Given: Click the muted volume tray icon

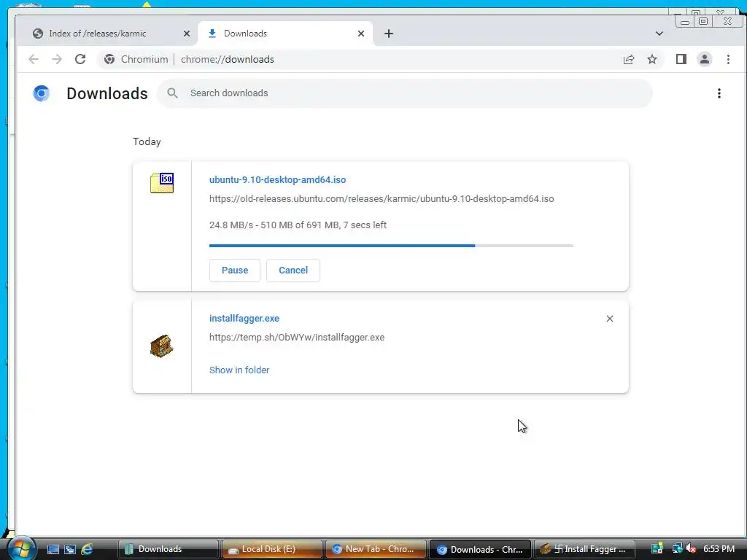Looking at the screenshot, I should (692, 548).
